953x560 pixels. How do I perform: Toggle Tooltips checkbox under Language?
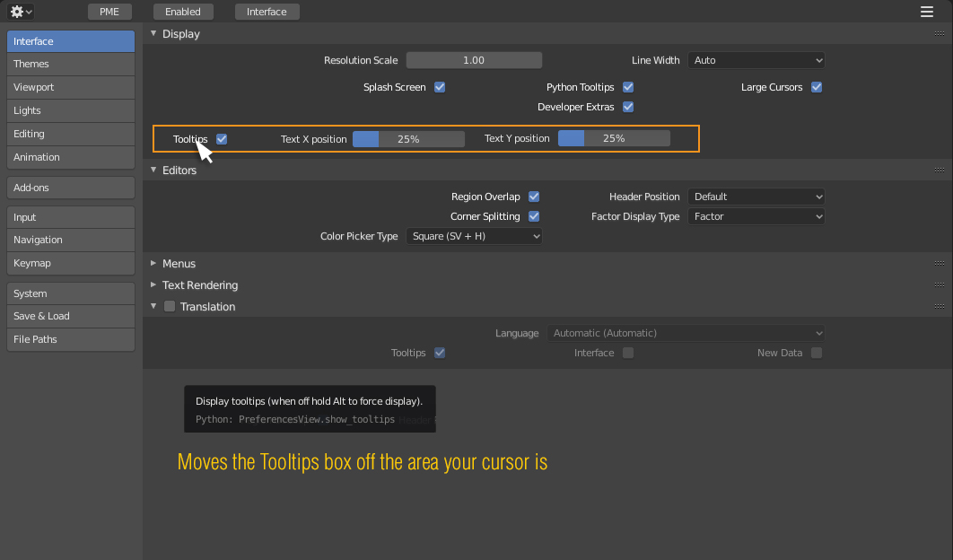(440, 354)
